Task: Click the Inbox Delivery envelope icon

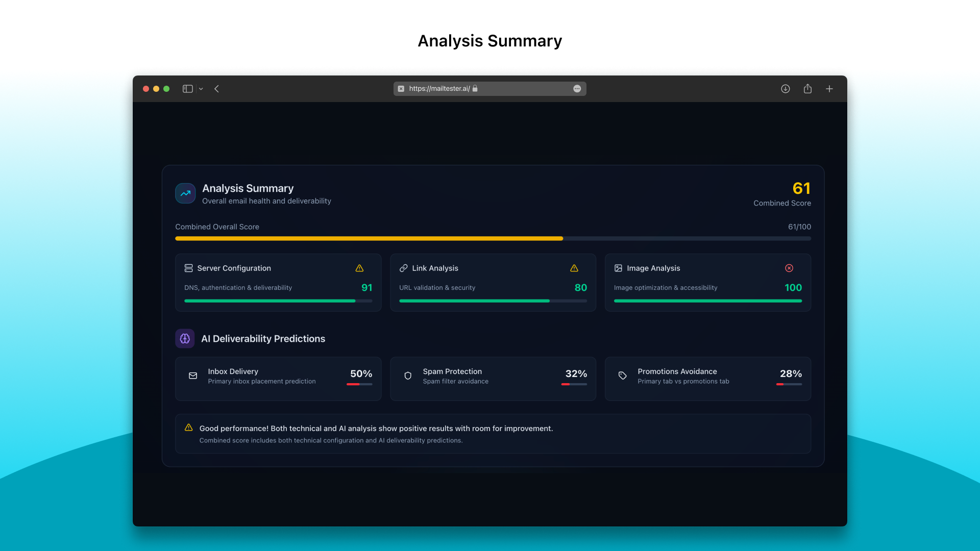Action: pos(193,376)
